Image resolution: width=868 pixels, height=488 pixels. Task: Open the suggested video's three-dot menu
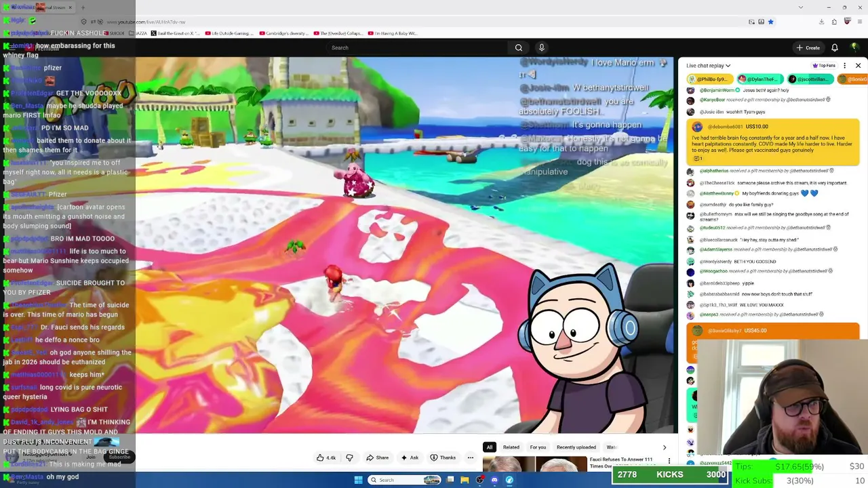coord(669,462)
